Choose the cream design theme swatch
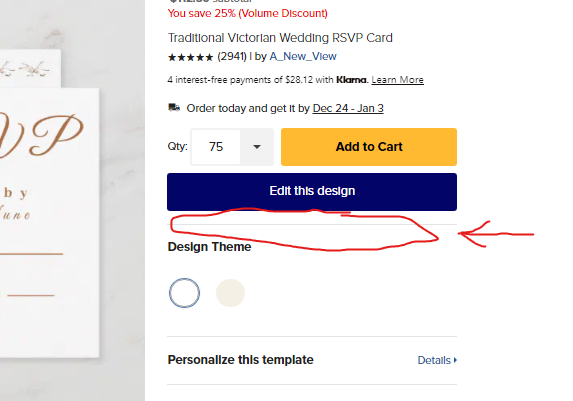The width and height of the screenshot is (573, 401). click(230, 293)
